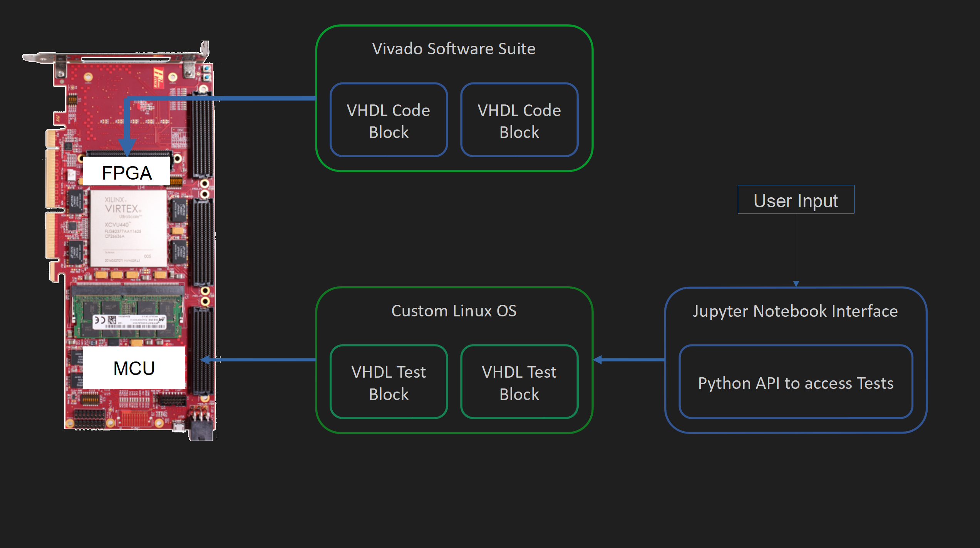Click the arrowhead below User Input line
This screenshot has width=980, height=548.
coord(796,284)
